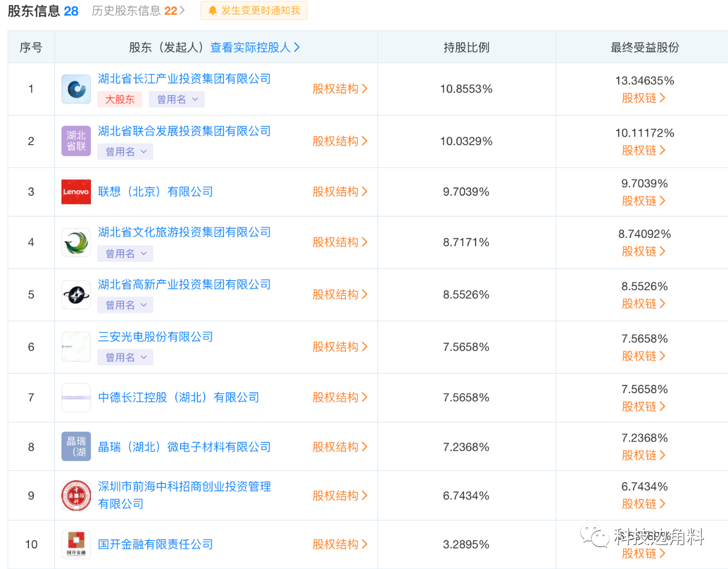View 股权结构 for 国开金融

tap(340, 545)
